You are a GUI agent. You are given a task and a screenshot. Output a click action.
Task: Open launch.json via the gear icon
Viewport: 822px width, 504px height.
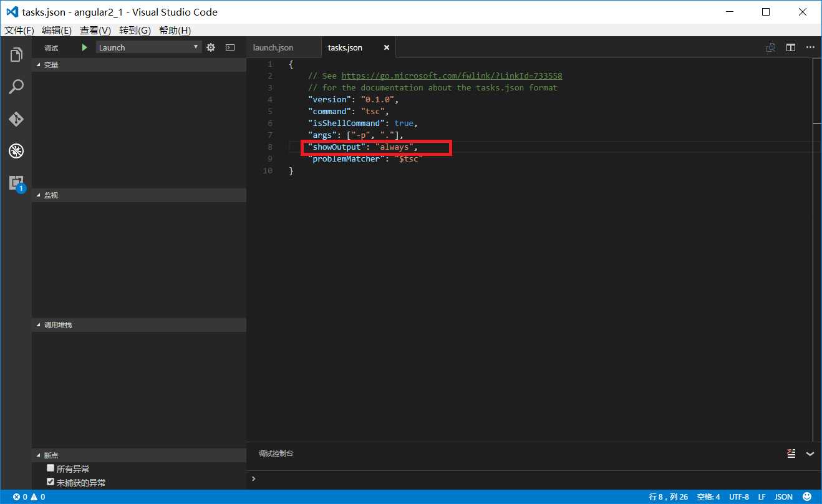(x=211, y=47)
